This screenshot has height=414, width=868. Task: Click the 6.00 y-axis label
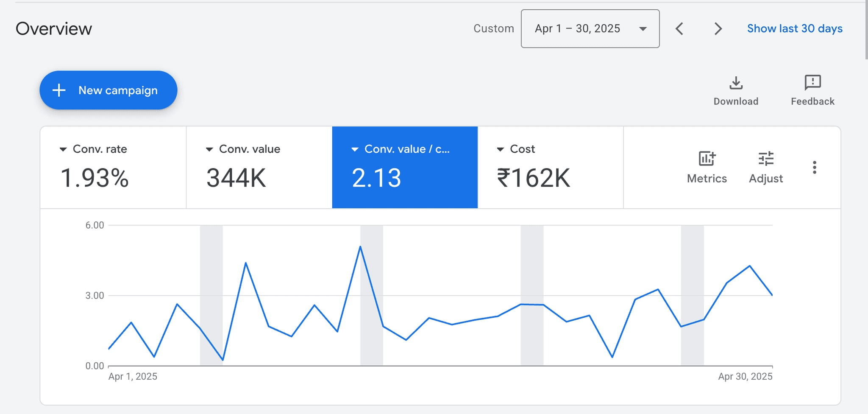(x=95, y=225)
